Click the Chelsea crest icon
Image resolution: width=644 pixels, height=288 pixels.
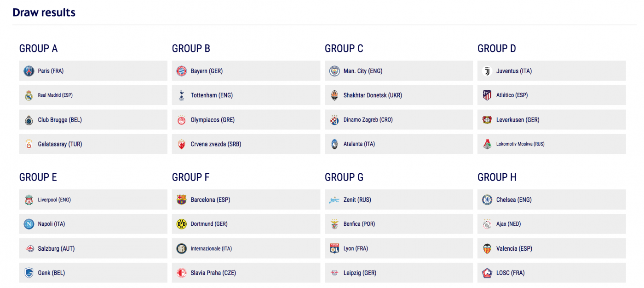coord(487,200)
